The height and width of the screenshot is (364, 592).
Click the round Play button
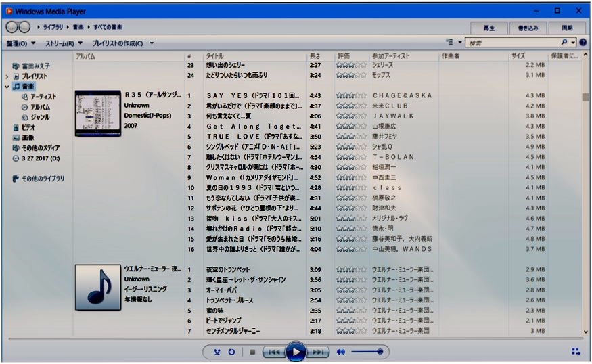[x=296, y=352]
